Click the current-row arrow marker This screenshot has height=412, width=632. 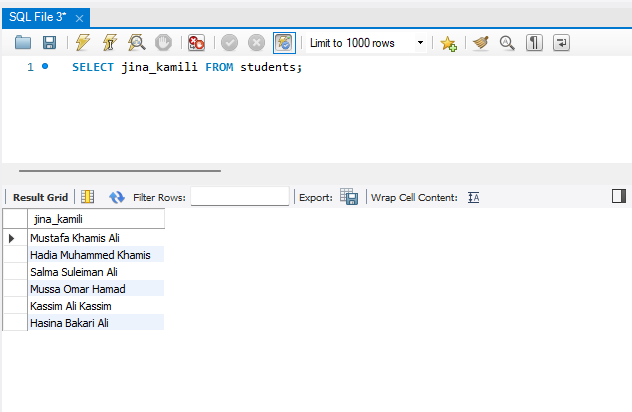point(12,238)
